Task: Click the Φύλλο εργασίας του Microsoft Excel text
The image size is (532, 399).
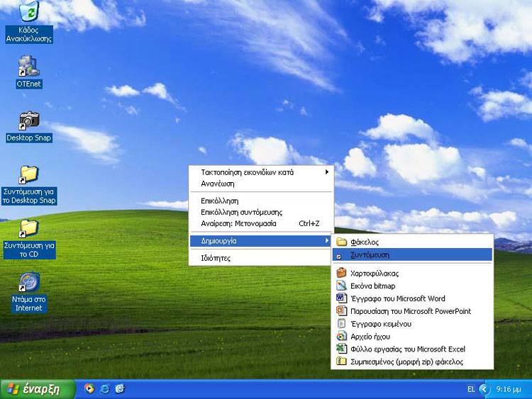Action: point(408,349)
